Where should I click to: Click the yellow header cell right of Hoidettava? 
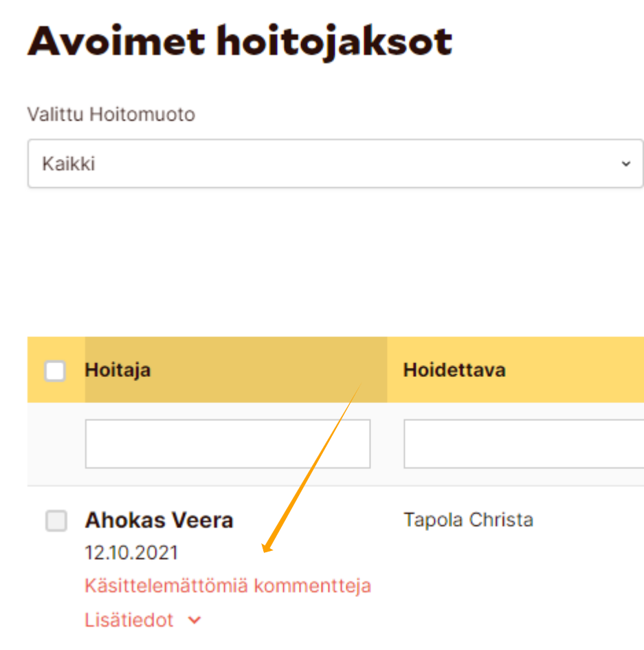click(x=584, y=370)
